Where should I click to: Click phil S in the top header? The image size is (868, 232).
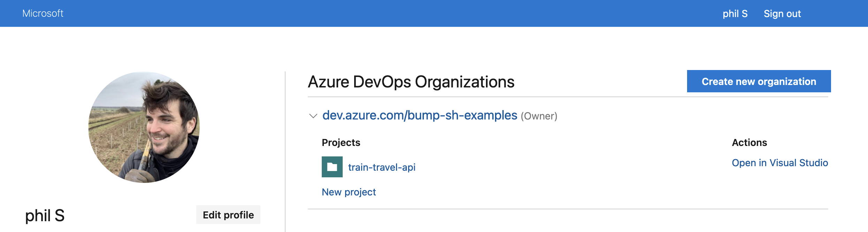click(x=735, y=14)
